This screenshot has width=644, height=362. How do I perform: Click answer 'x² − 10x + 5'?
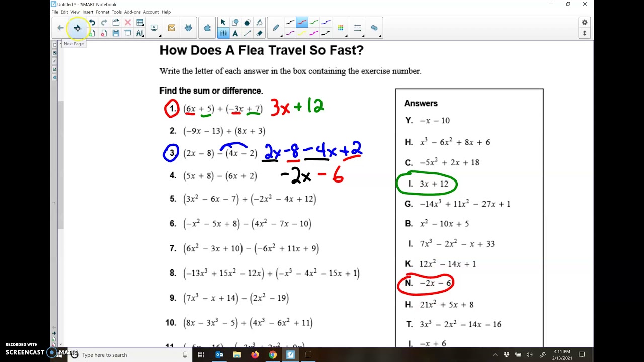tap(444, 223)
